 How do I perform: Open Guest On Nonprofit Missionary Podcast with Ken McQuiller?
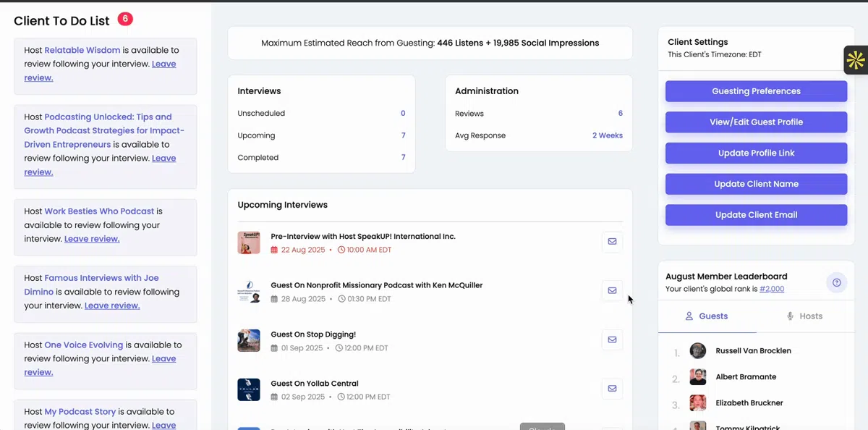click(377, 285)
